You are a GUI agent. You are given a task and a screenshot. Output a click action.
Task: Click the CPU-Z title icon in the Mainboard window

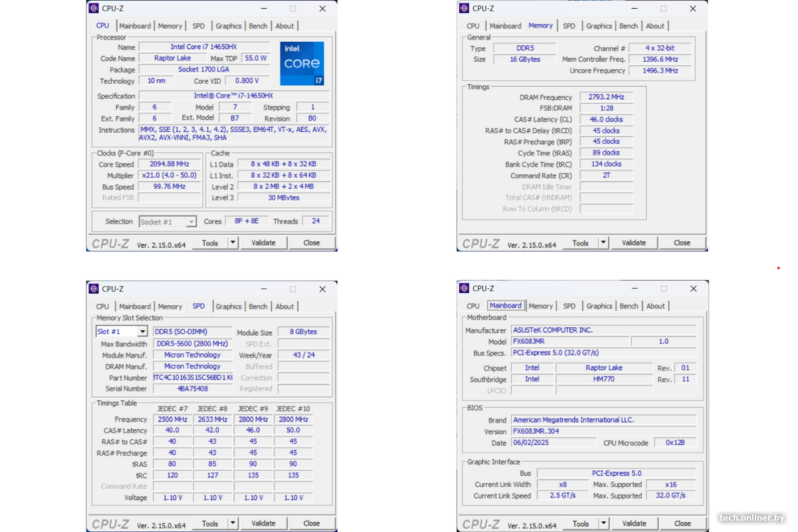(x=464, y=288)
